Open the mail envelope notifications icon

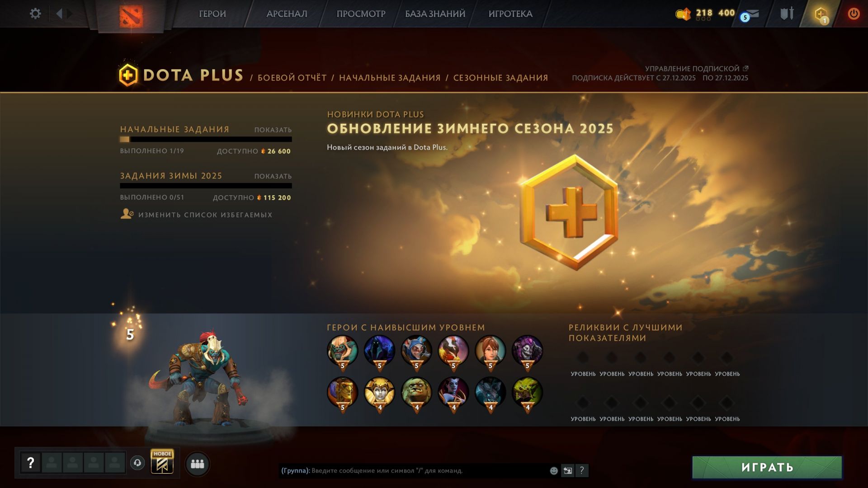[751, 14]
